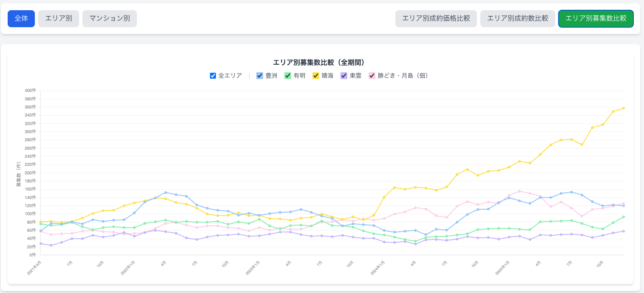Click the 2024年1月 x-axis label
This screenshot has height=293, width=644.
click(x=377, y=268)
